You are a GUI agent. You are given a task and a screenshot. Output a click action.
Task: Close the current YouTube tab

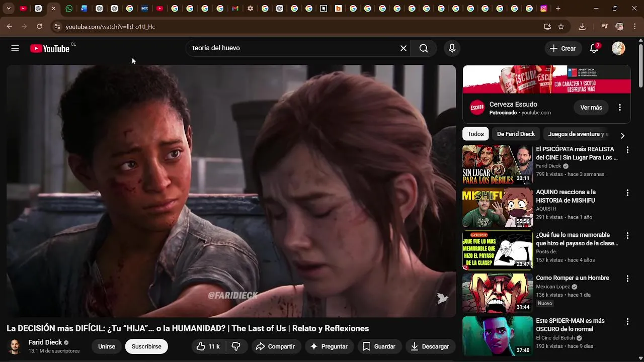(53, 9)
